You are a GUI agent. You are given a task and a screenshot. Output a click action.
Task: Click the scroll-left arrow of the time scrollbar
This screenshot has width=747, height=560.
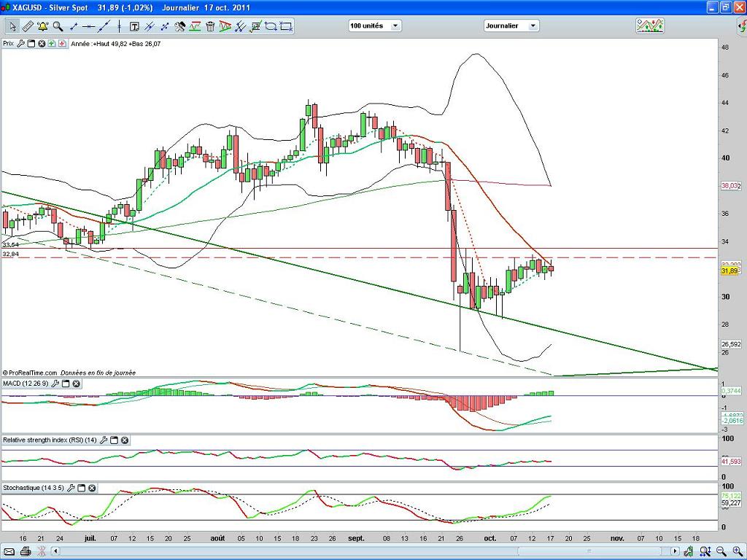click(x=55, y=551)
